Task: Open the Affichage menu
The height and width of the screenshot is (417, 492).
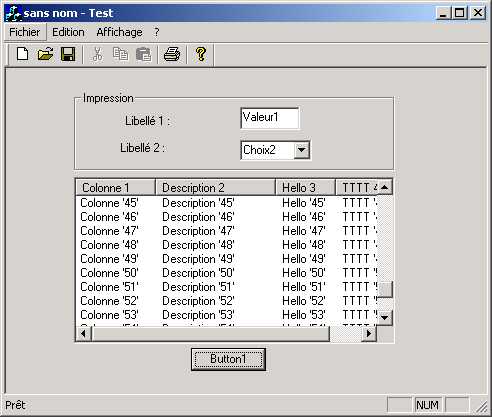Action: pyautogui.click(x=119, y=32)
